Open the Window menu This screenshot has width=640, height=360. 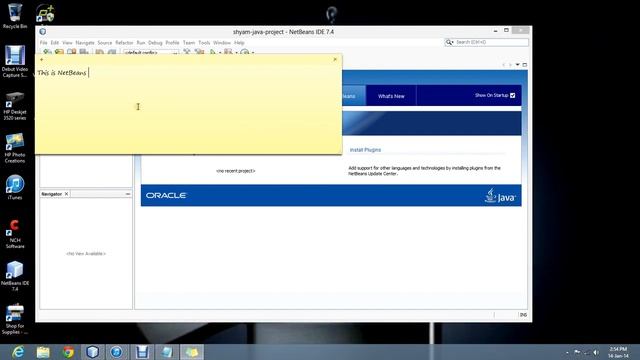(222, 42)
